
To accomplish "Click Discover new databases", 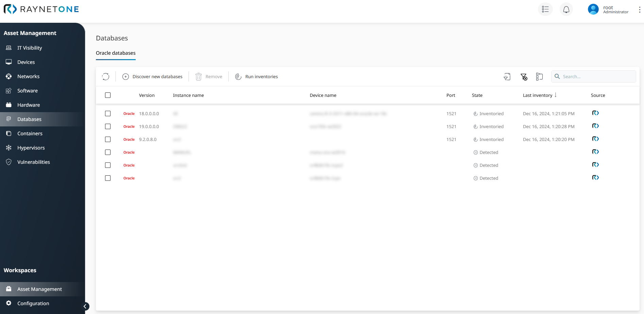I will pos(153,77).
